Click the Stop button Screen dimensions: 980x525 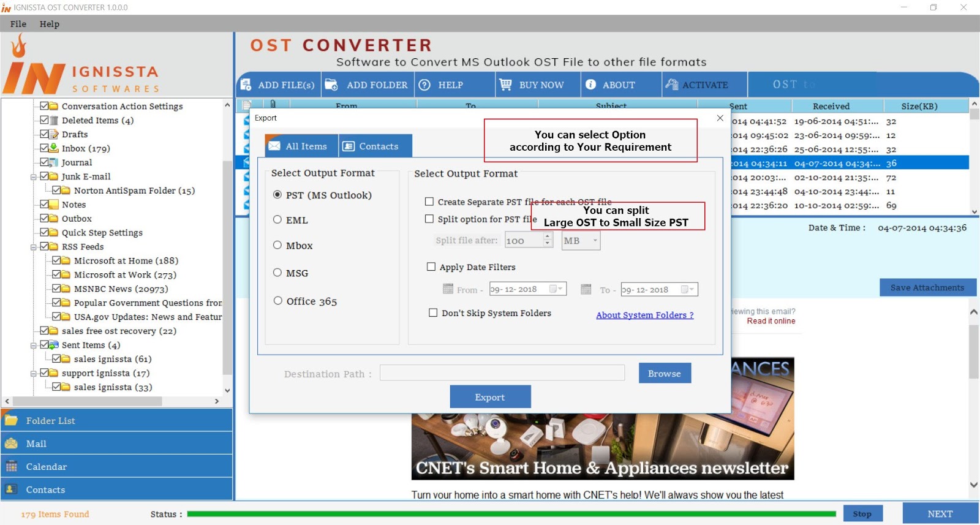[x=862, y=513]
